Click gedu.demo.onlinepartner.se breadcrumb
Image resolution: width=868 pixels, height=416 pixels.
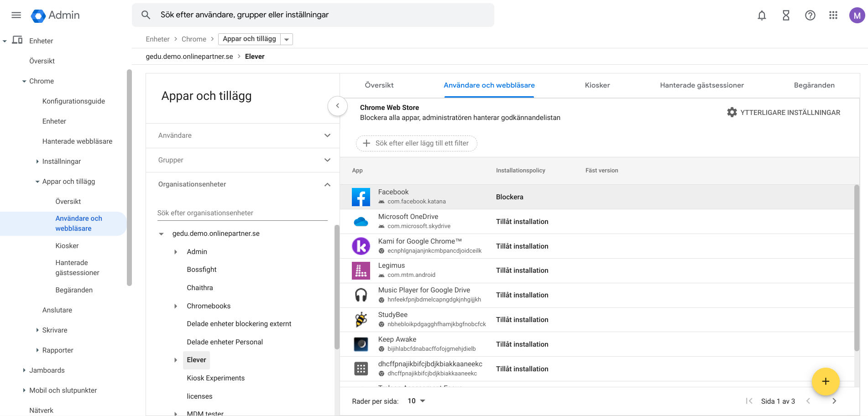tap(189, 57)
